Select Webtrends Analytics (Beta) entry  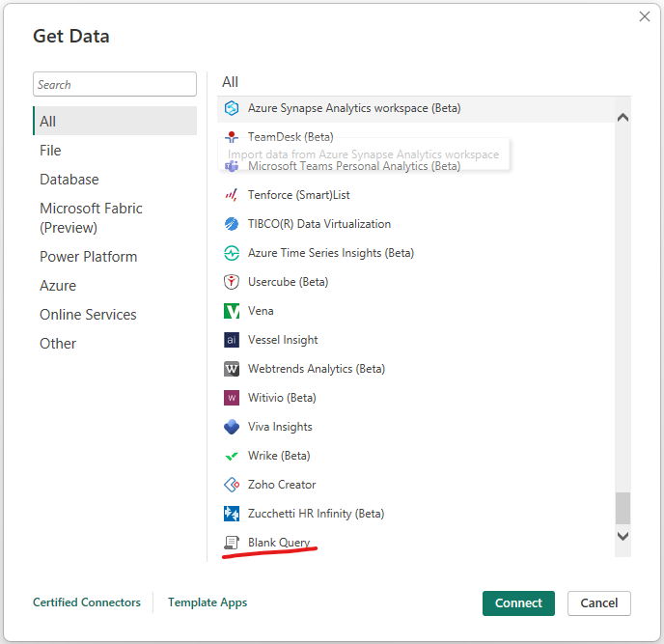pyautogui.click(x=317, y=369)
